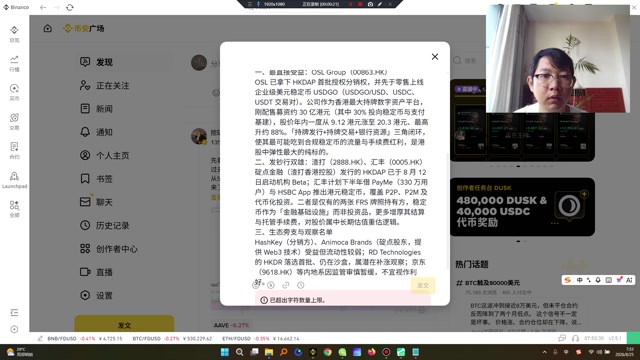Collapse the left sidebar menu icon
The width and height of the screenshot is (640, 360).
pos(14,313)
